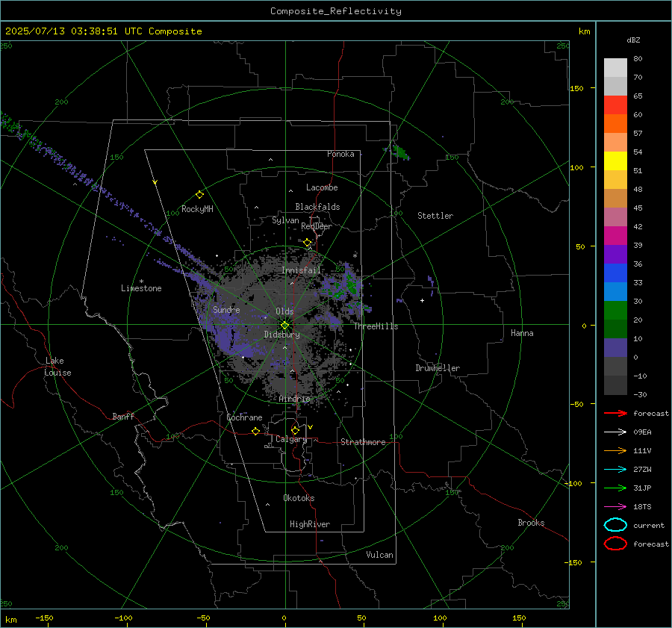Click the dBZ legend heading
The height and width of the screenshot is (628, 672).
(x=633, y=40)
